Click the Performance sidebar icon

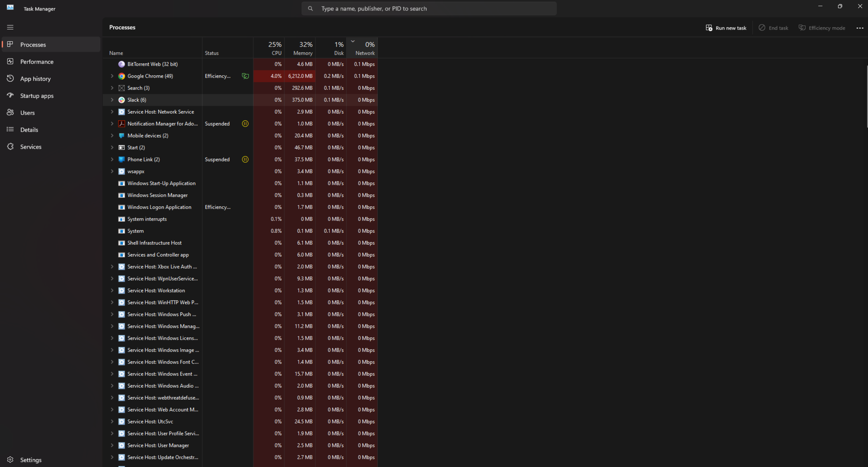(10, 61)
